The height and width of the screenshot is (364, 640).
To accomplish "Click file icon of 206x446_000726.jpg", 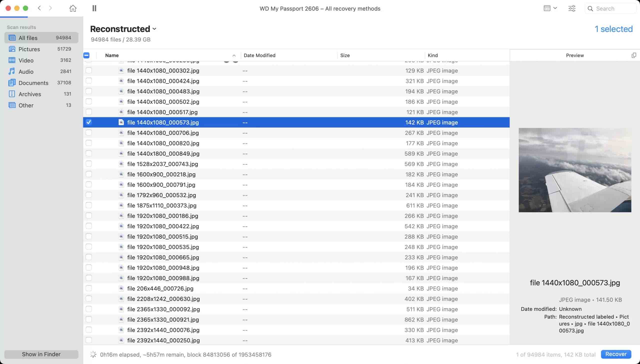I will 121,288.
